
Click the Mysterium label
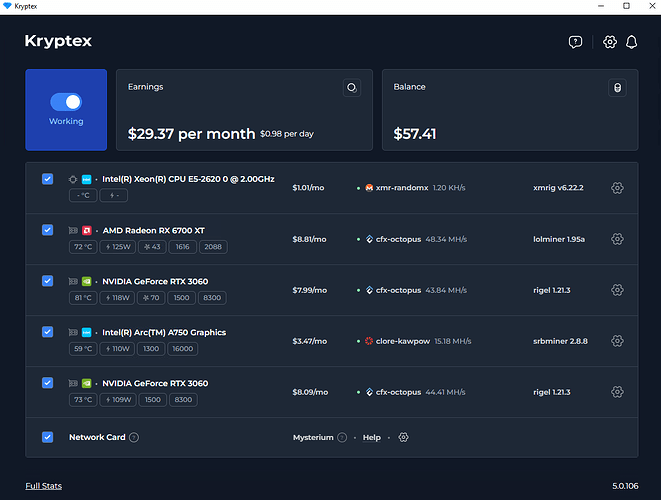(x=313, y=438)
